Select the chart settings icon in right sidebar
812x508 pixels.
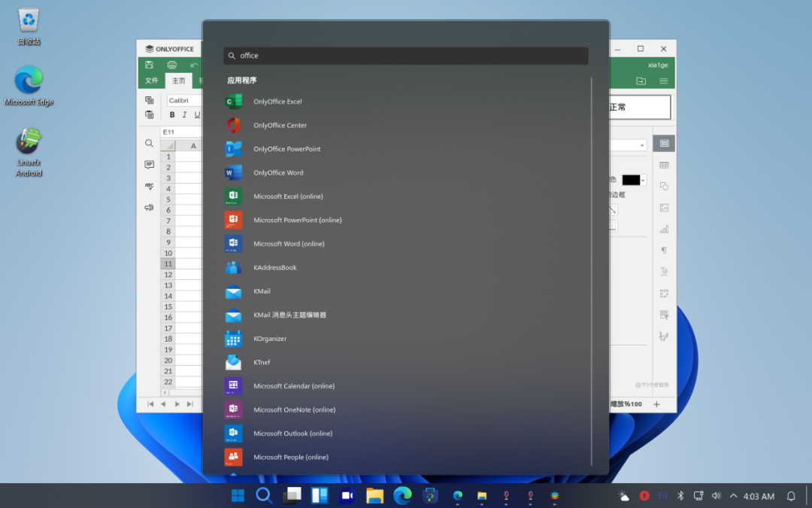[x=663, y=229]
